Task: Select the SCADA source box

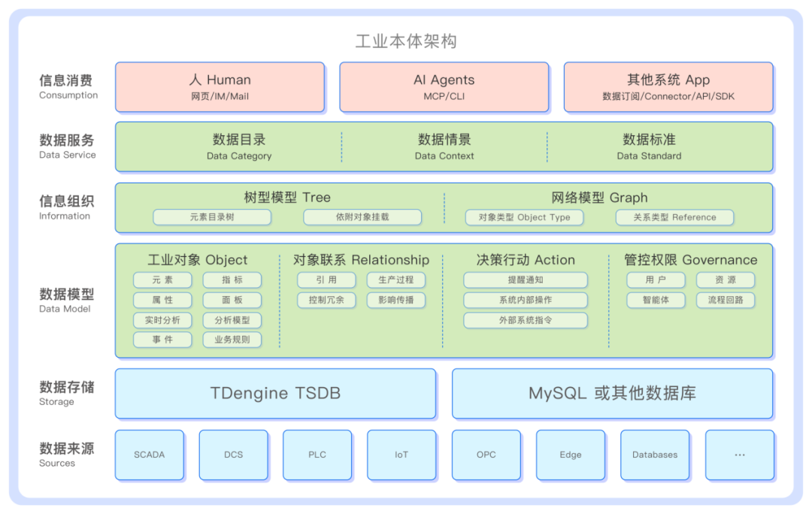Action: point(150,455)
